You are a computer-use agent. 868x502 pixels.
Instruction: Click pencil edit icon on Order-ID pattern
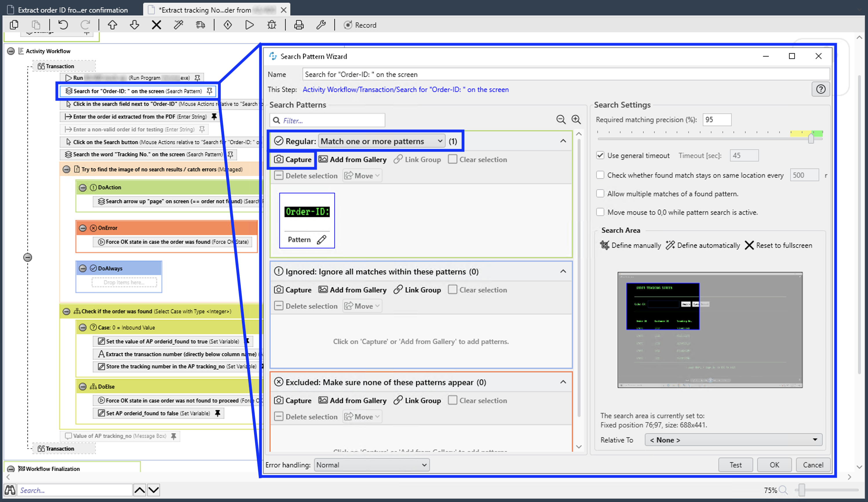pyautogui.click(x=321, y=239)
